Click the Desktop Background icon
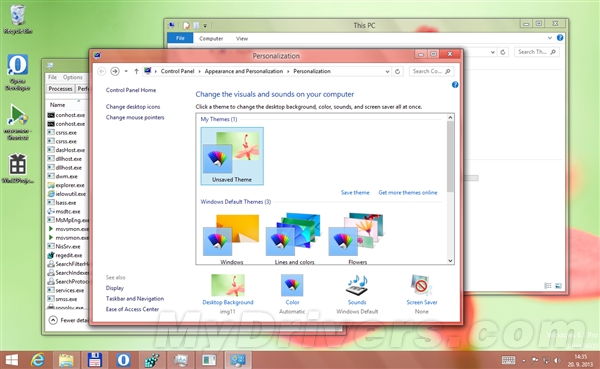This screenshot has height=369, width=600. pyautogui.click(x=228, y=285)
